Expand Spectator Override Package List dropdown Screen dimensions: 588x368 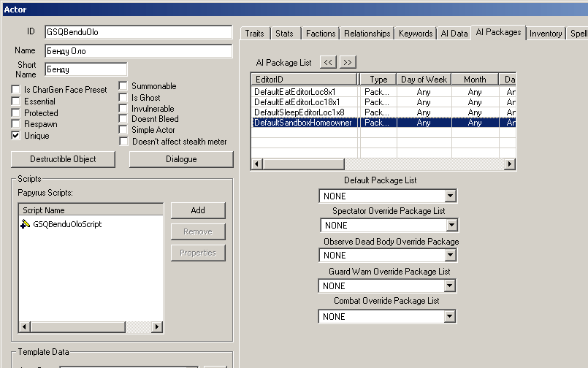[452, 225]
